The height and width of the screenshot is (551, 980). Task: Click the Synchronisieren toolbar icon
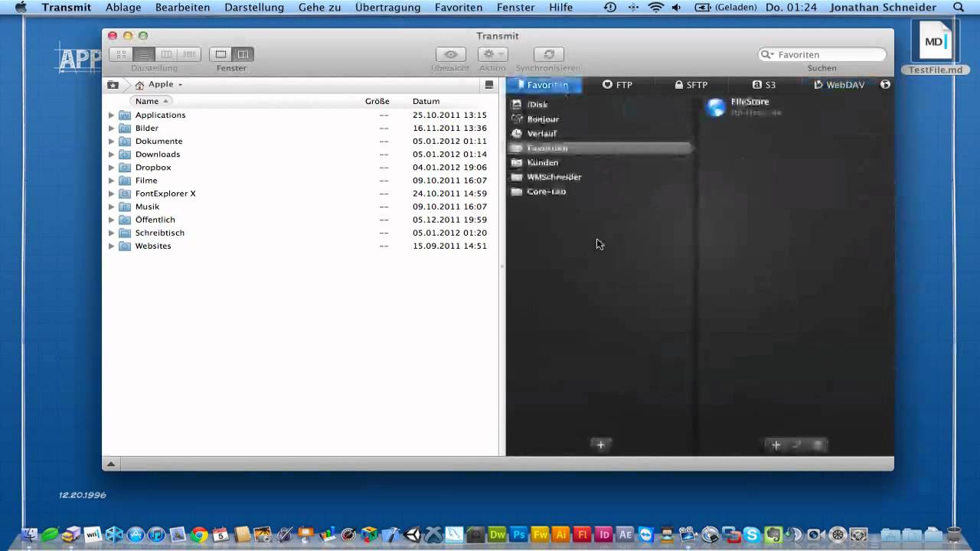(548, 54)
